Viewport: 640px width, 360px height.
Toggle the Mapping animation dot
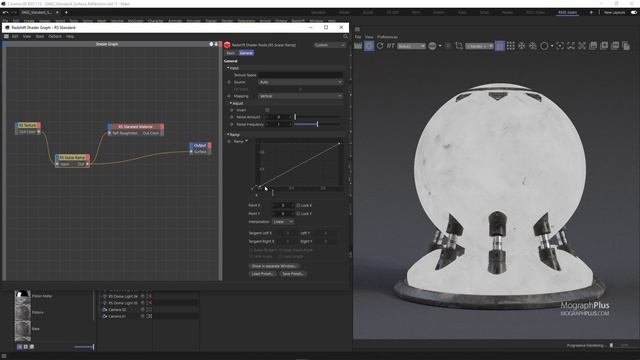(x=229, y=96)
